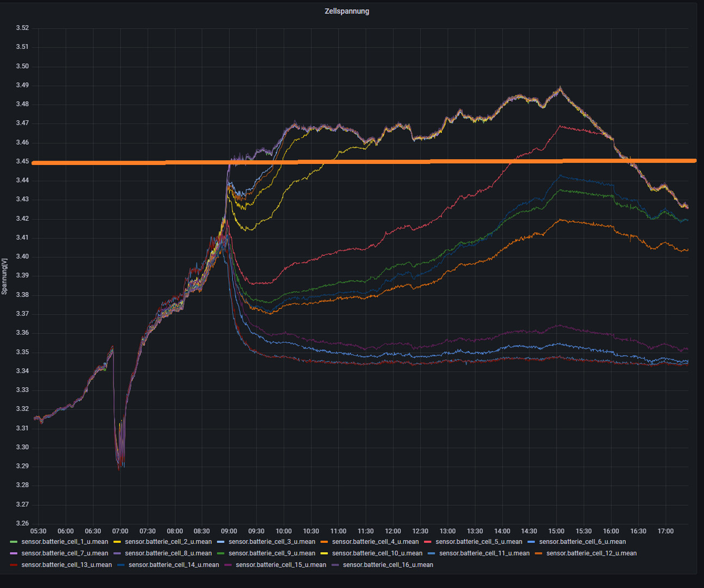Click the 15:00 time axis label
Image resolution: width=704 pixels, height=588 pixels.
[x=556, y=531]
